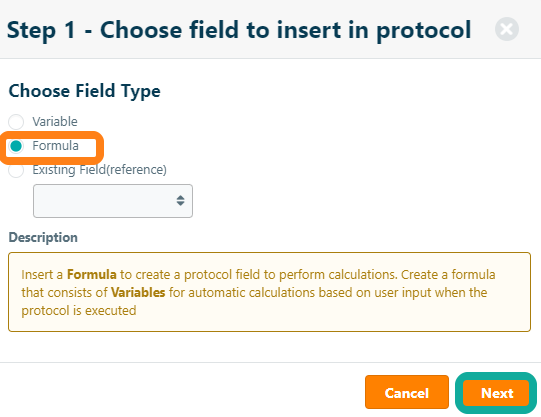Close the Step 1 dialog with the X icon
The width and height of the screenshot is (541, 417).
[506, 29]
